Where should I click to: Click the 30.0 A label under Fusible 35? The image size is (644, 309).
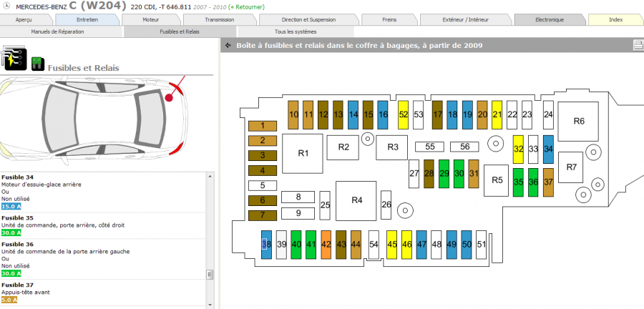[11, 232]
